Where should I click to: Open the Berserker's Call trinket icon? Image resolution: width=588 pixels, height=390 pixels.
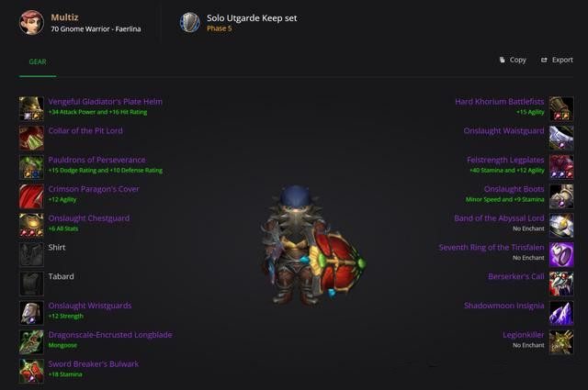pyautogui.click(x=561, y=284)
